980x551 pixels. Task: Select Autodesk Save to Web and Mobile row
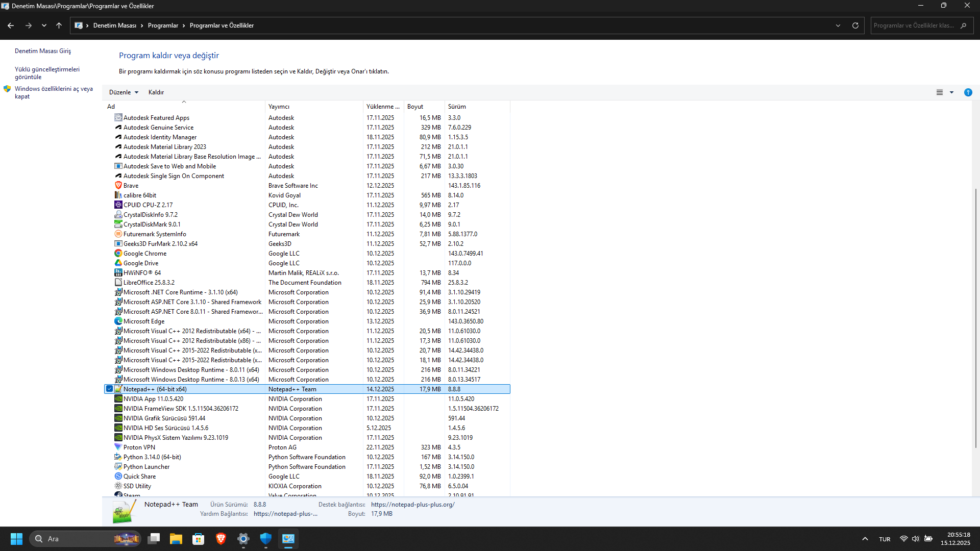pos(307,166)
